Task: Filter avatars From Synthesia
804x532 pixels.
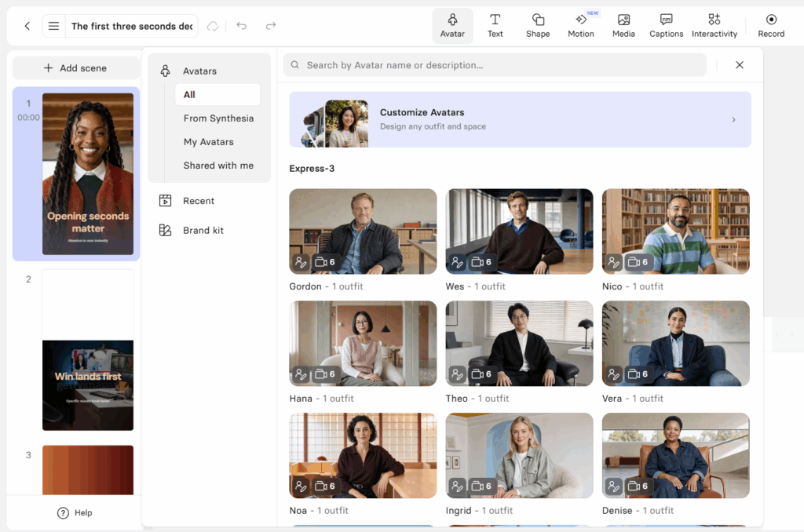Action: pyautogui.click(x=218, y=118)
